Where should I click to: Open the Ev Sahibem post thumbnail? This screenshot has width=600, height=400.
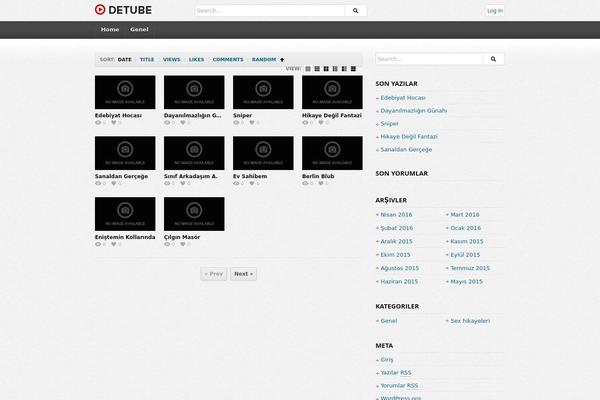tap(263, 153)
